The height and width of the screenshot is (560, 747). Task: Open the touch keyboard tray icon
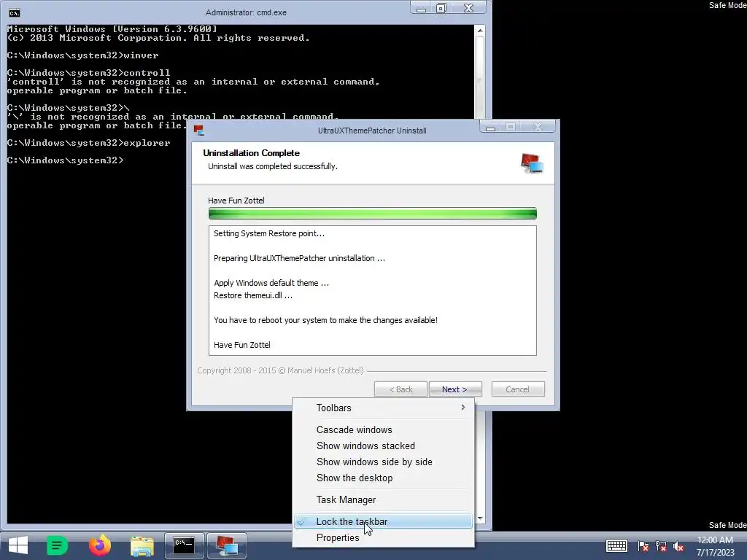pyautogui.click(x=616, y=545)
